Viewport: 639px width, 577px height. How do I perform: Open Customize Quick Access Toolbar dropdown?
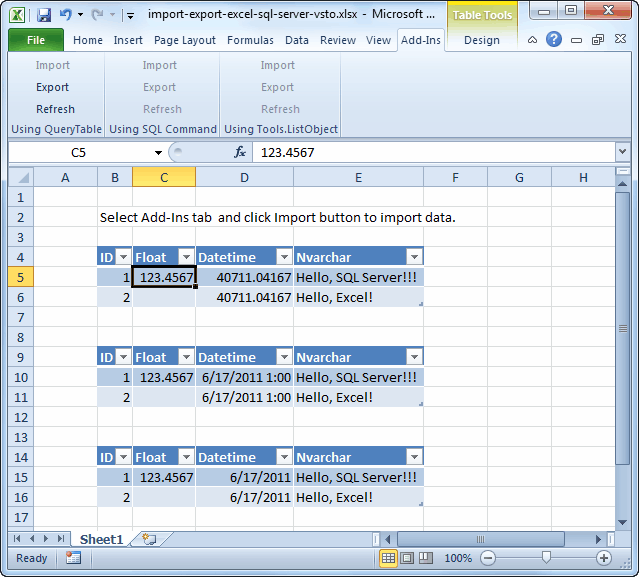point(130,16)
